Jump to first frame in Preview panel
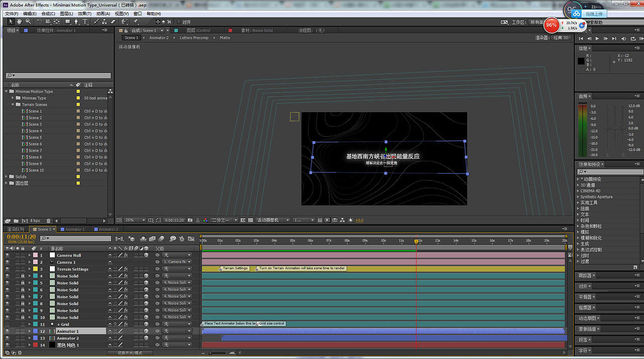644x359 pixels. [x=581, y=38]
